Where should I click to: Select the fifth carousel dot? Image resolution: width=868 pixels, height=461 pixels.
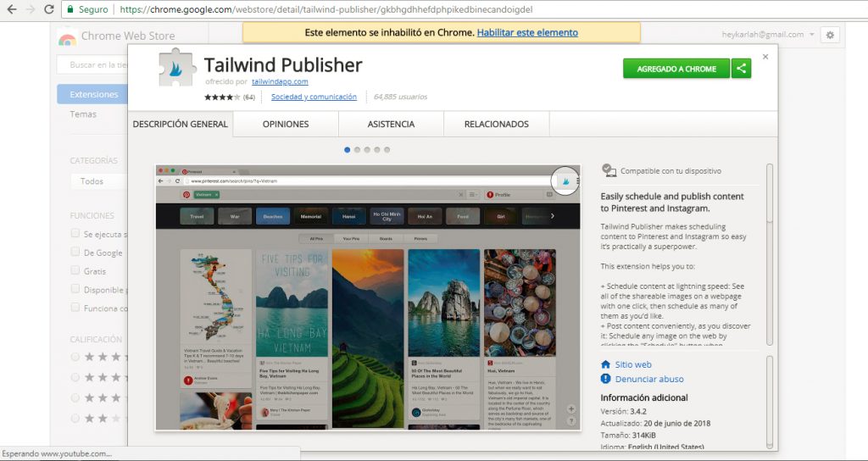(387, 149)
